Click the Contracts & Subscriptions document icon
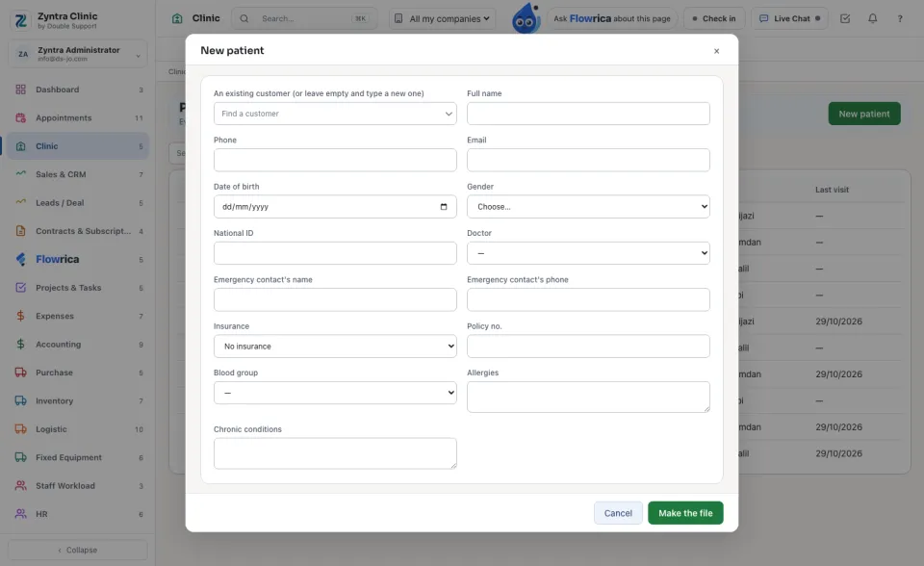The image size is (924, 566). click(20, 231)
